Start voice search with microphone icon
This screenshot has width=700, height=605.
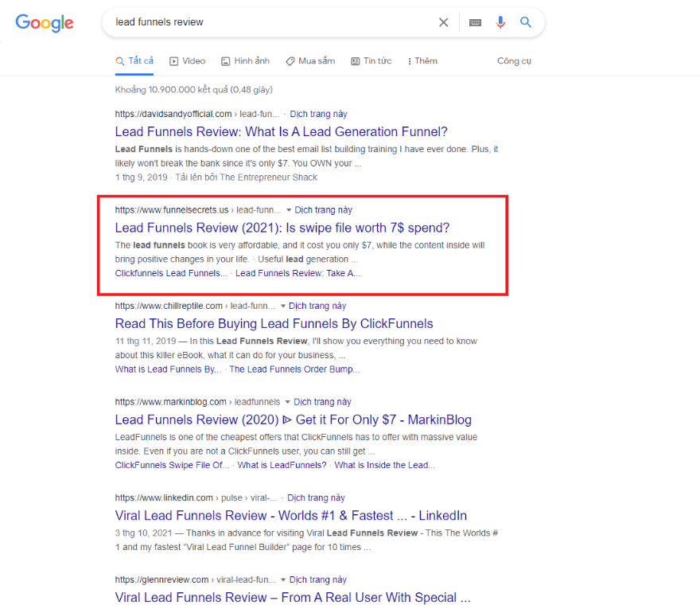pos(500,22)
